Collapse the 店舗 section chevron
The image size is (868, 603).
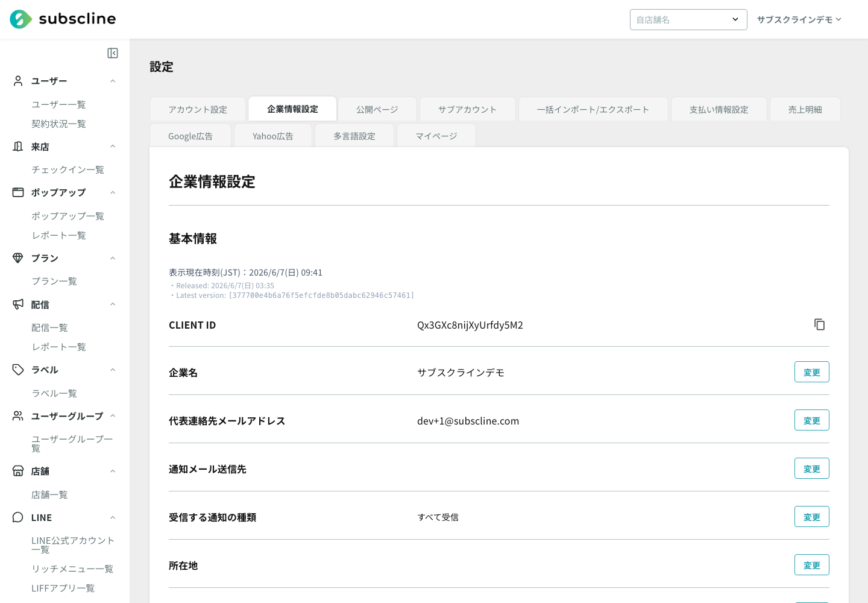[x=113, y=471]
